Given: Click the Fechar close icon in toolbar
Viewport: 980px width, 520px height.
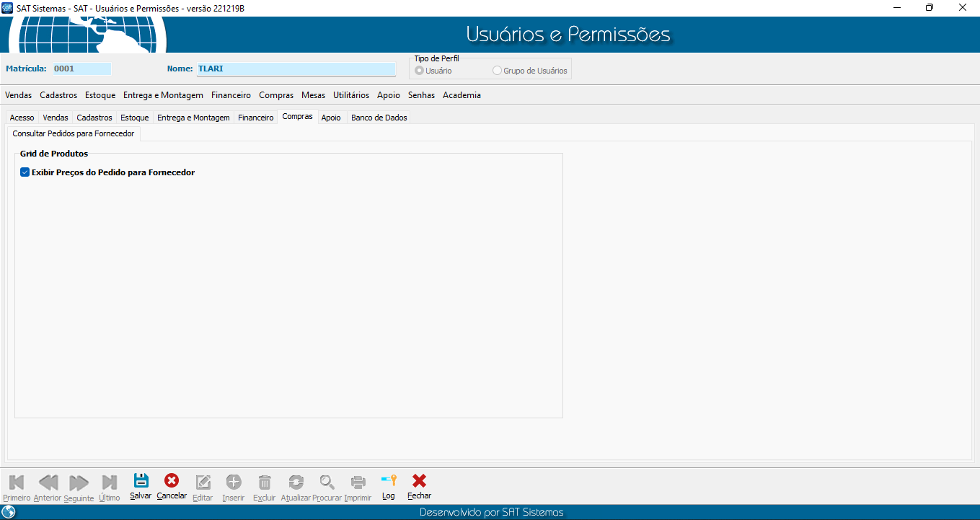Looking at the screenshot, I should click(x=419, y=481).
